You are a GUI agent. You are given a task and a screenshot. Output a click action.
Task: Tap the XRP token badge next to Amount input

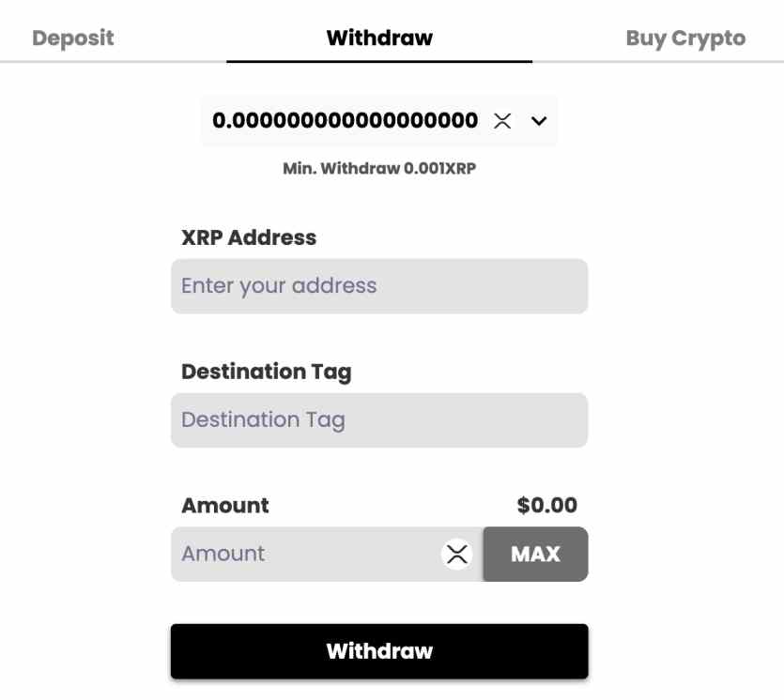(457, 554)
